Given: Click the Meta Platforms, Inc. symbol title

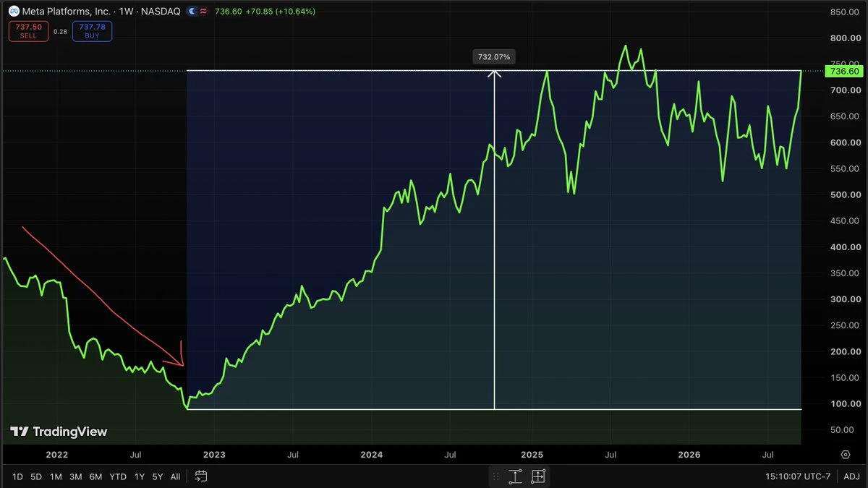Looking at the screenshot, I should click(x=67, y=12).
